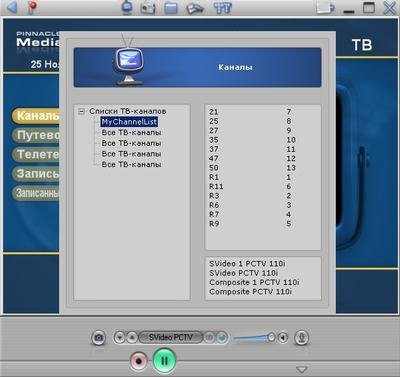Mute audio with the speaker button
Screen dimensions: 400x377
coord(283,338)
